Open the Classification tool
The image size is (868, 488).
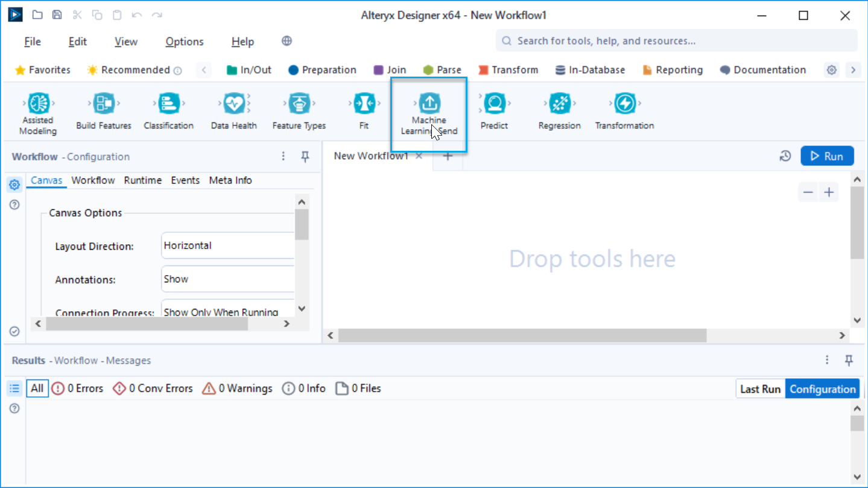[168, 103]
